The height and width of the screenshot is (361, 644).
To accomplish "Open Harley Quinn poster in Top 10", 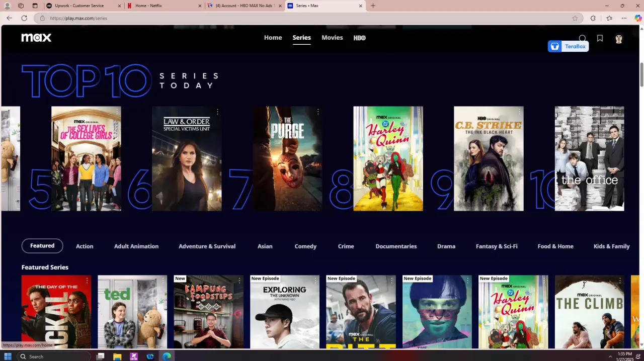I will 388,158.
